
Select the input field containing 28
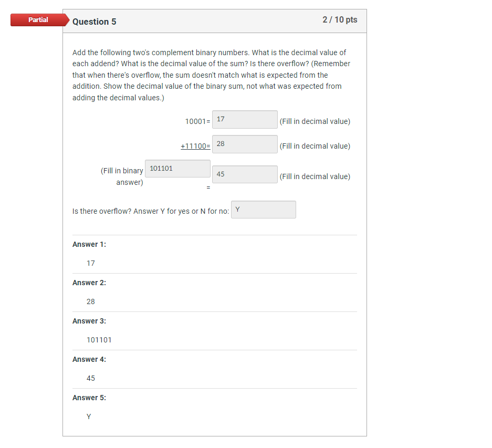pyautogui.click(x=244, y=144)
